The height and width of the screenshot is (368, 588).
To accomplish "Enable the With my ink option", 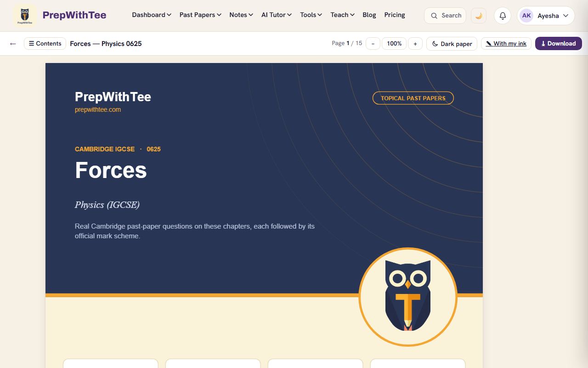I will coord(506,44).
